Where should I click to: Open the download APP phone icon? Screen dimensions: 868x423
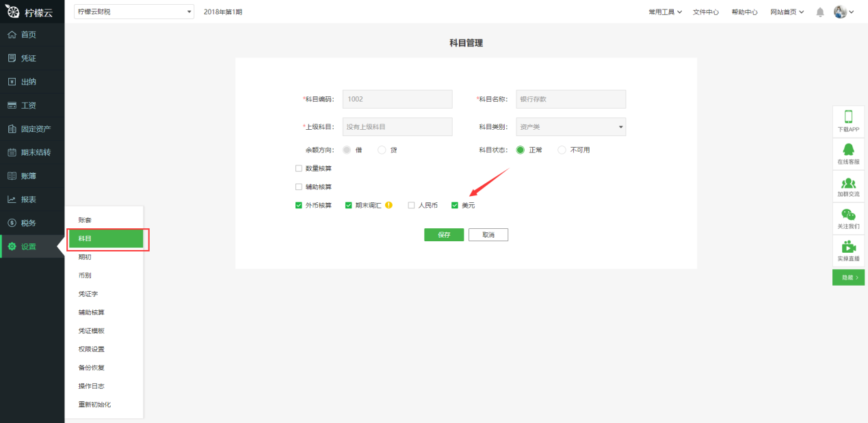[x=848, y=117]
